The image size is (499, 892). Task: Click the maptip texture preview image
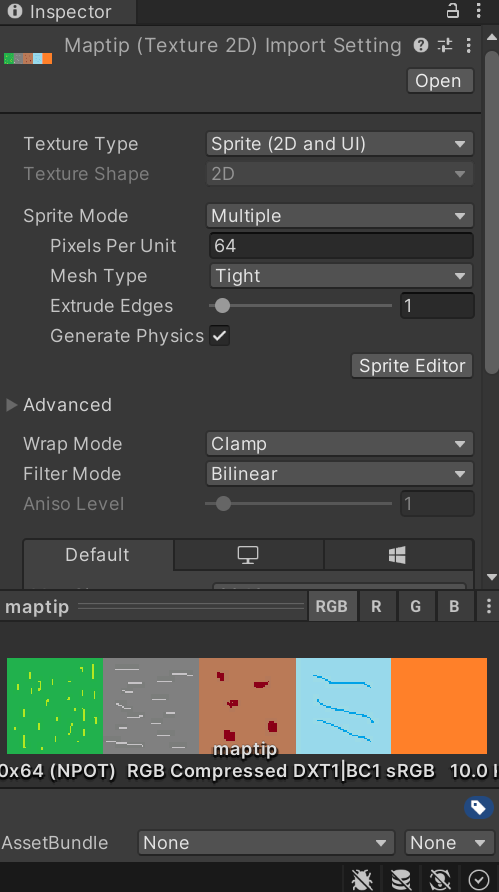click(247, 706)
